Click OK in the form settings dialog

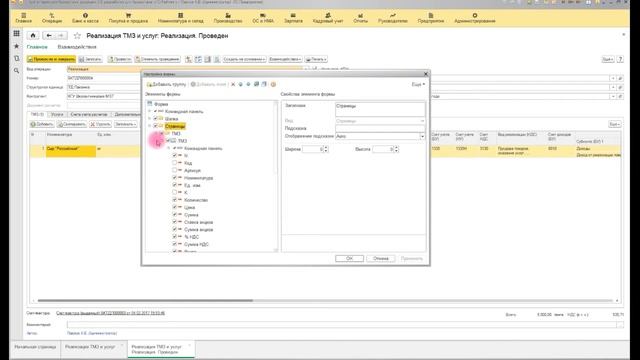(349, 258)
